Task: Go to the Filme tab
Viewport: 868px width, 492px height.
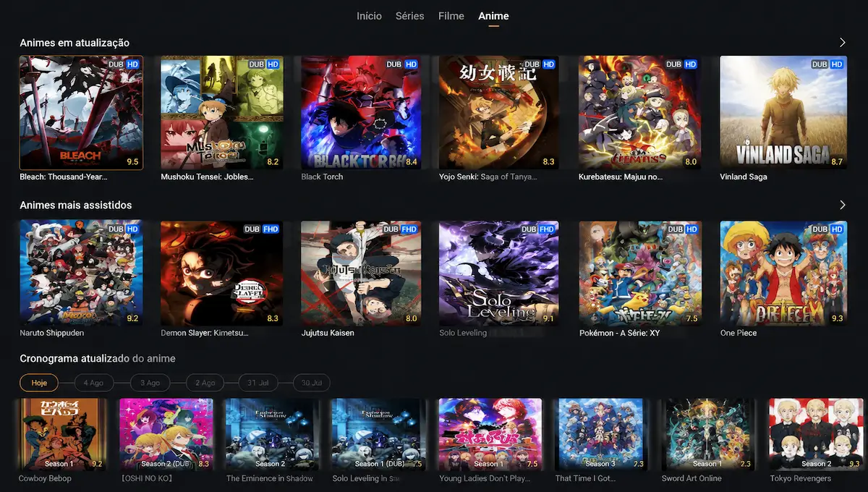Action: click(x=451, y=16)
